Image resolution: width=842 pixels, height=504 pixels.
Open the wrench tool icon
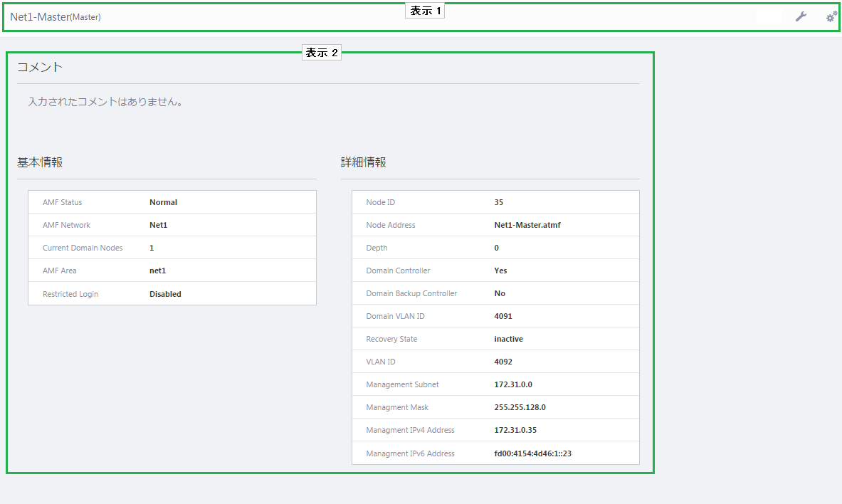(801, 16)
